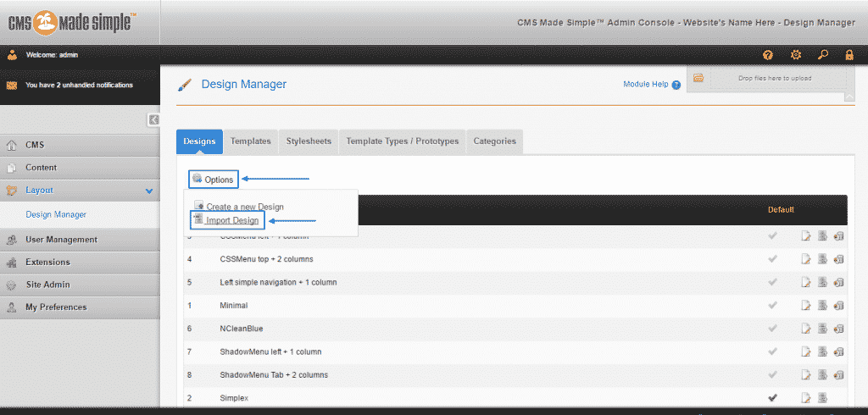This screenshot has height=415, width=868.
Task: Collapse the Layout menu chevron
Action: (149, 191)
